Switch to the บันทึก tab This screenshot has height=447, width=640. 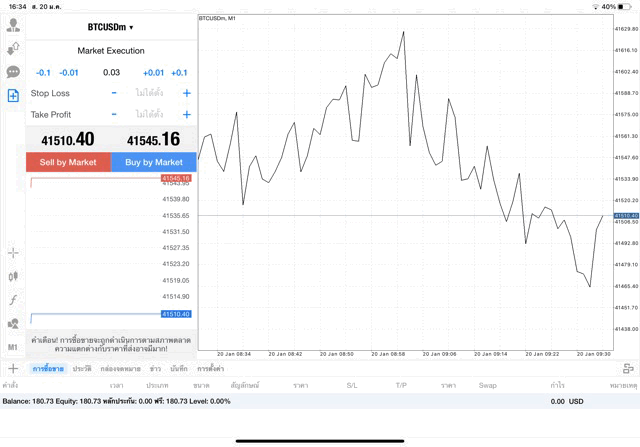[x=179, y=369]
